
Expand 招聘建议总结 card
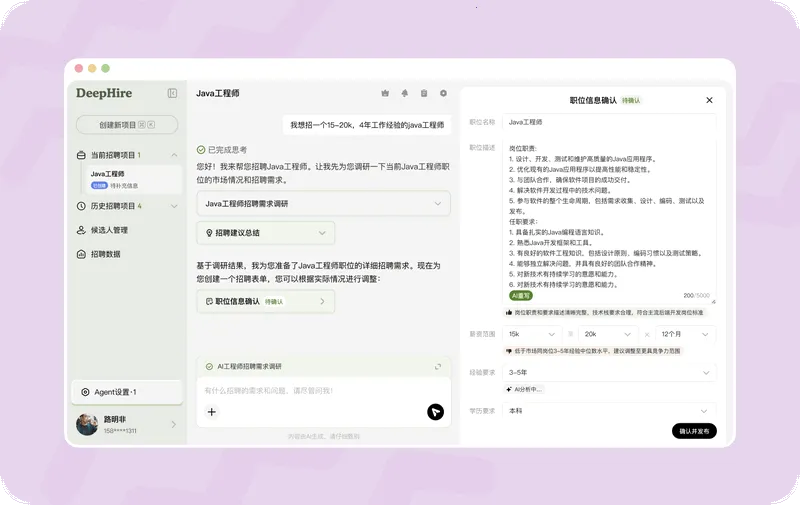pos(266,233)
